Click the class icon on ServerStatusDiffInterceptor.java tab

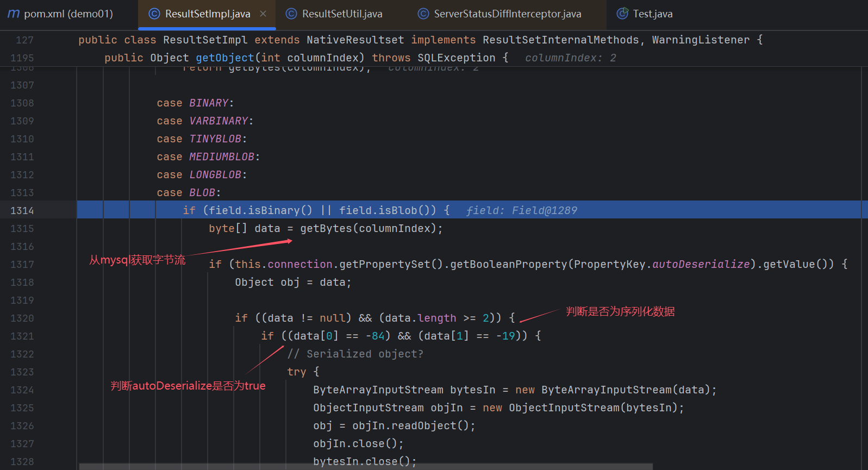pyautogui.click(x=423, y=14)
